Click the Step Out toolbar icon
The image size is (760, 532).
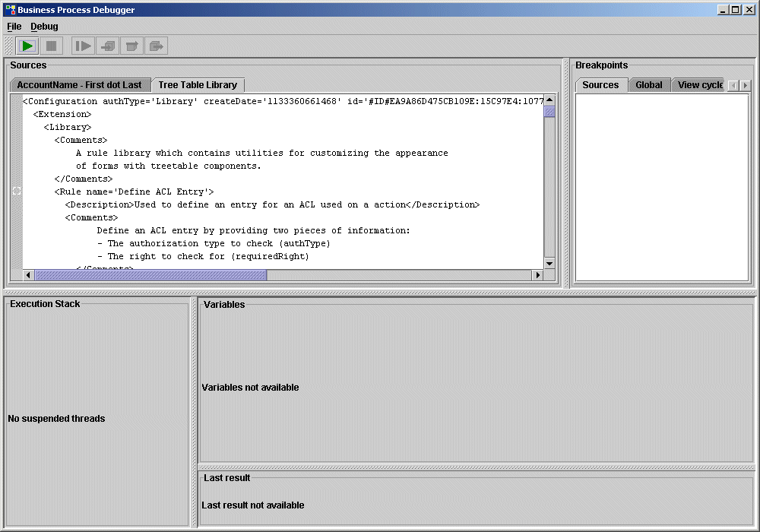[156, 46]
